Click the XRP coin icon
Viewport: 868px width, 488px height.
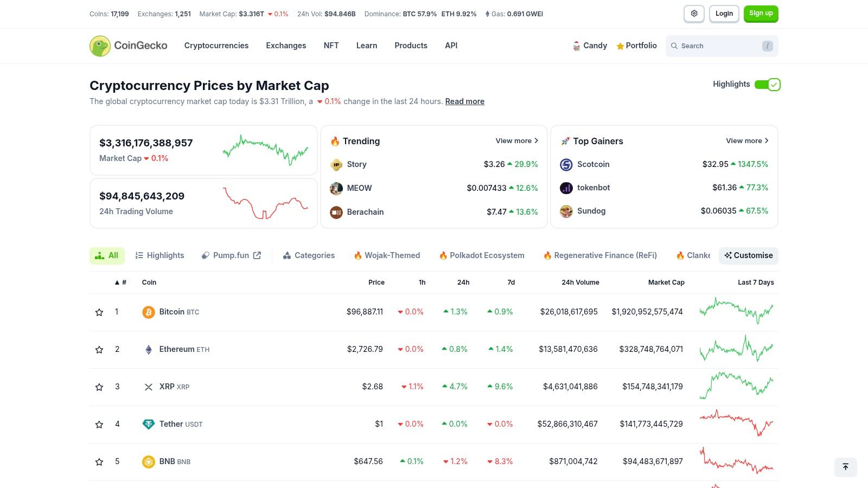(149, 387)
